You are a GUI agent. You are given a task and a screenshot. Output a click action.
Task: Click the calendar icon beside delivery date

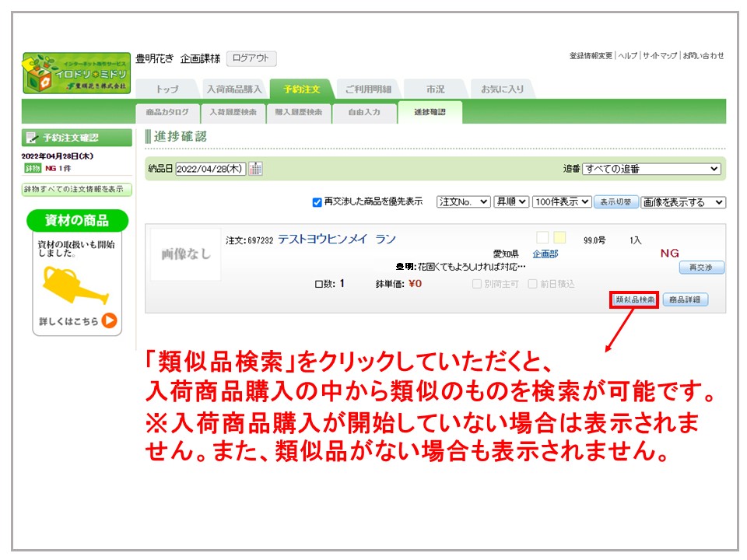[x=255, y=169]
